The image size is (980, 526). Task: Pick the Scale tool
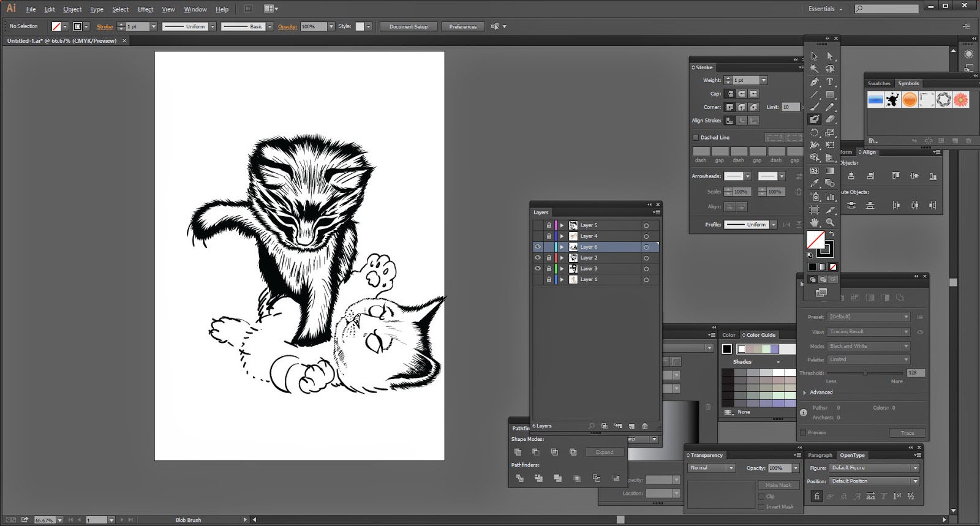(830, 132)
